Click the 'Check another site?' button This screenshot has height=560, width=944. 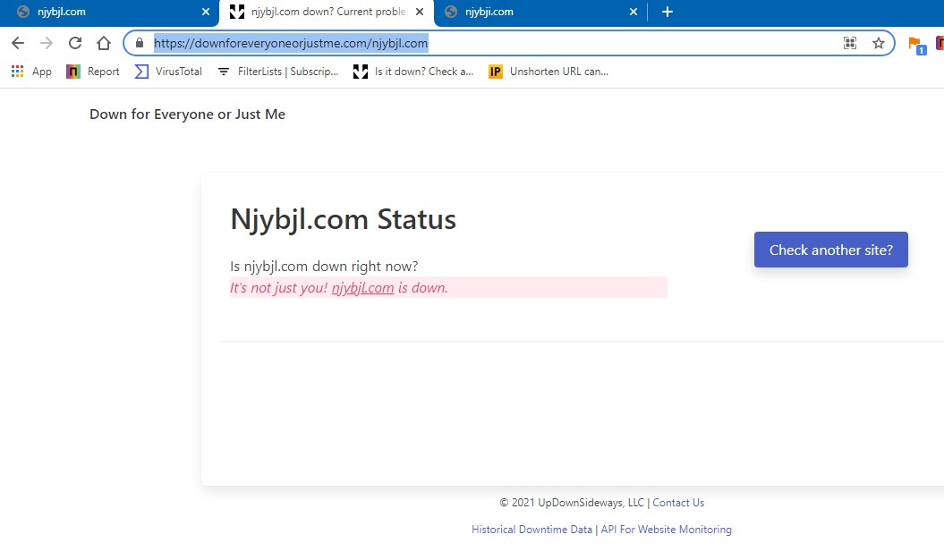click(831, 250)
